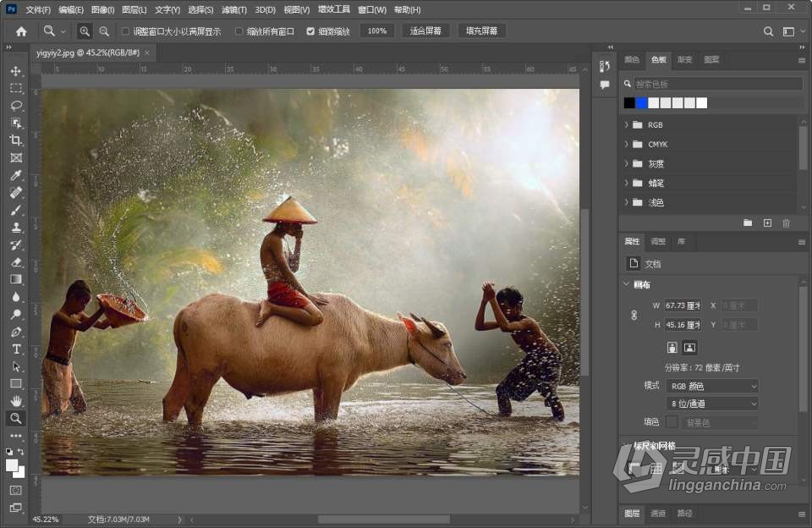Expand the 蜡笔 swatch group
Image resolution: width=812 pixels, height=528 pixels.
[x=626, y=183]
